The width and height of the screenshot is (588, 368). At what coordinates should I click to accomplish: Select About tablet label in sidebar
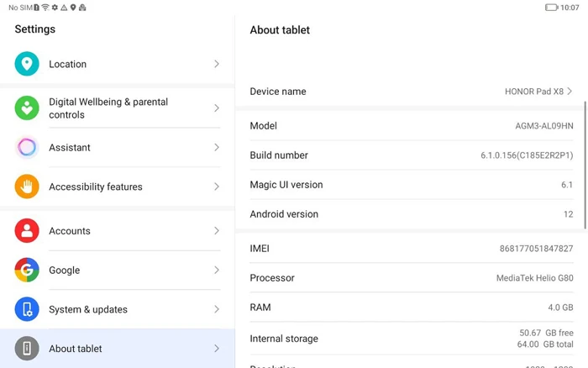pyautogui.click(x=76, y=349)
